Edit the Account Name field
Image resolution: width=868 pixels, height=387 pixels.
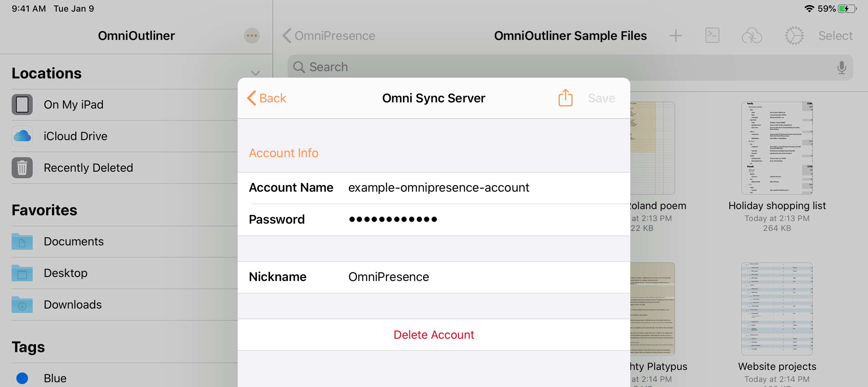pyautogui.click(x=434, y=188)
